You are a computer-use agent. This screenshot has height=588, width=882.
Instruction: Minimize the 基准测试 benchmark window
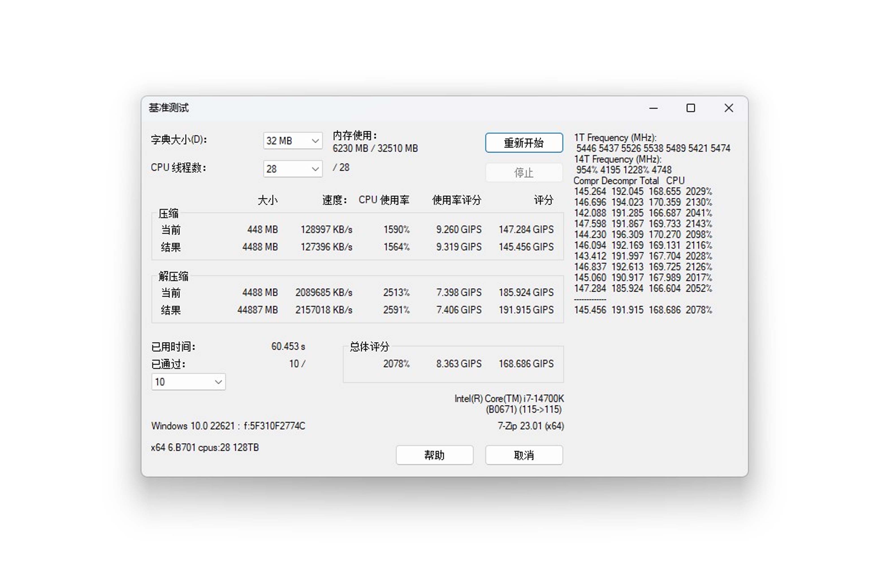click(654, 108)
